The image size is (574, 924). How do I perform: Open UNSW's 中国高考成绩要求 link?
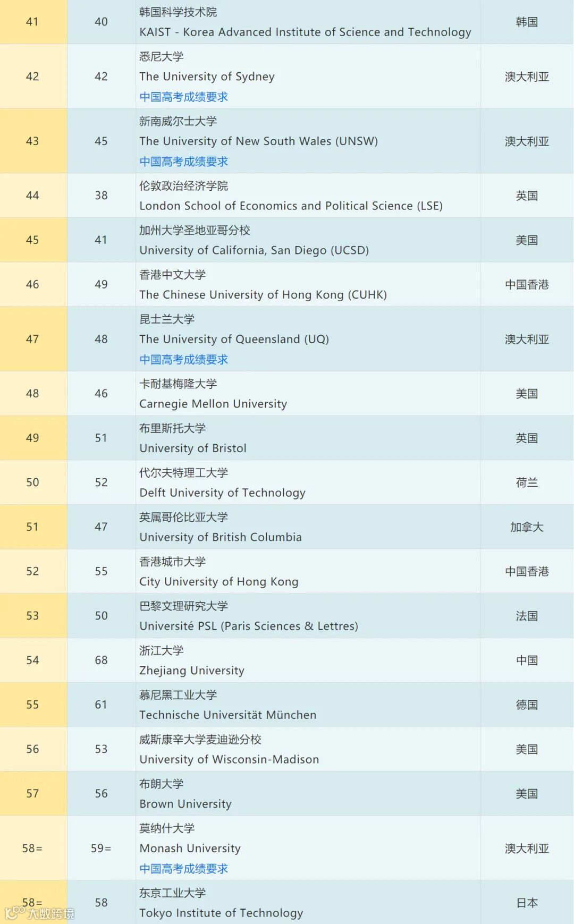[183, 162]
